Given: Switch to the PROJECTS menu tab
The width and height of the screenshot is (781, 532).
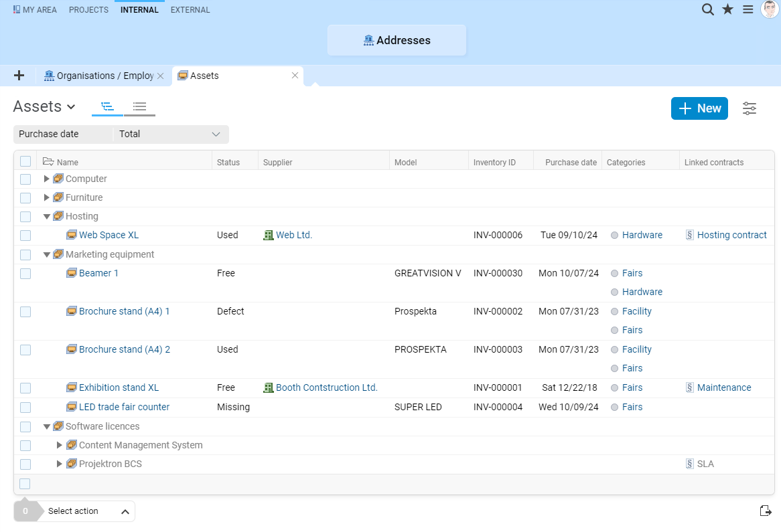Looking at the screenshot, I should (x=88, y=10).
